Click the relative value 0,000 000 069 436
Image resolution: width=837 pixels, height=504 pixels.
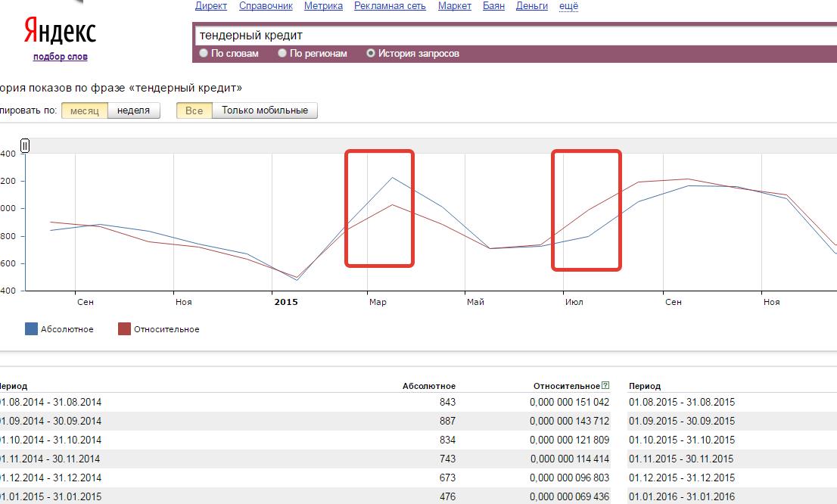570,496
